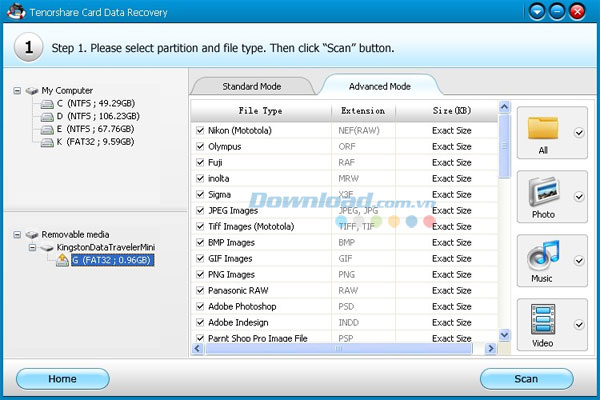Close the Tenorshare Card Data Recovery window
600x400 pixels.
[577, 12]
